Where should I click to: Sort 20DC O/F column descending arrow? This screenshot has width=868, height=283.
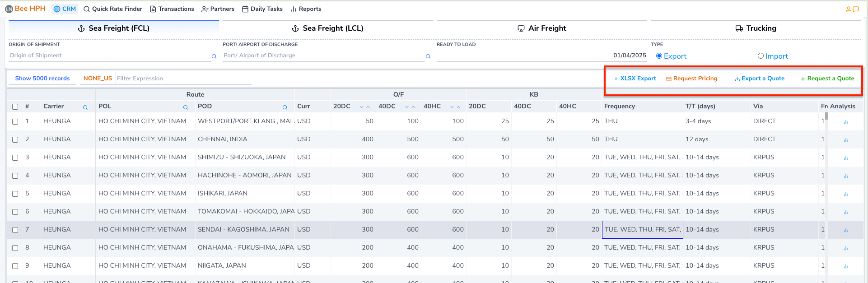(362, 107)
